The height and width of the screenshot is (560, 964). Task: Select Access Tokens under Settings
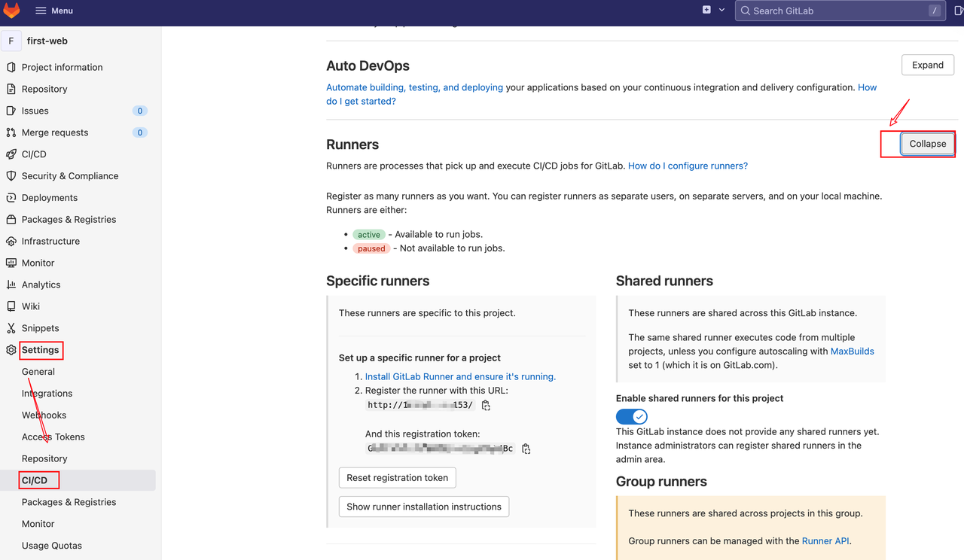[x=53, y=437]
